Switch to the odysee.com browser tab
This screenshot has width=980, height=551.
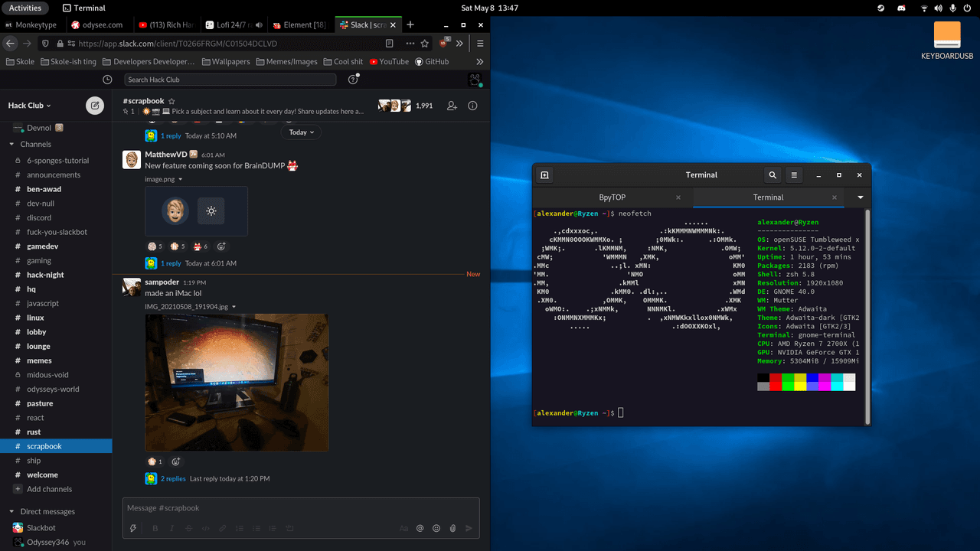click(98, 24)
